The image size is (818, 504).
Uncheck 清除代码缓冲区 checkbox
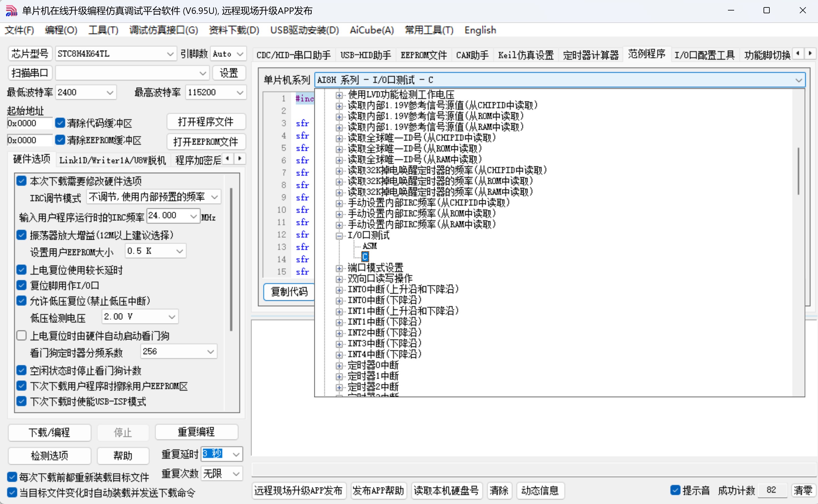[60, 123]
